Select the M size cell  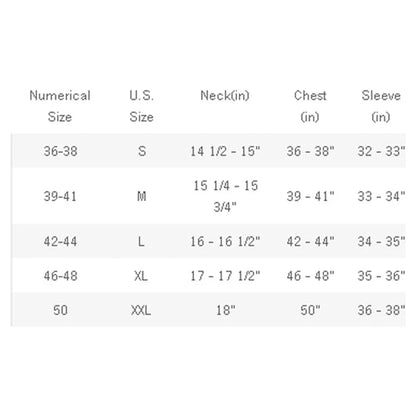tap(142, 196)
